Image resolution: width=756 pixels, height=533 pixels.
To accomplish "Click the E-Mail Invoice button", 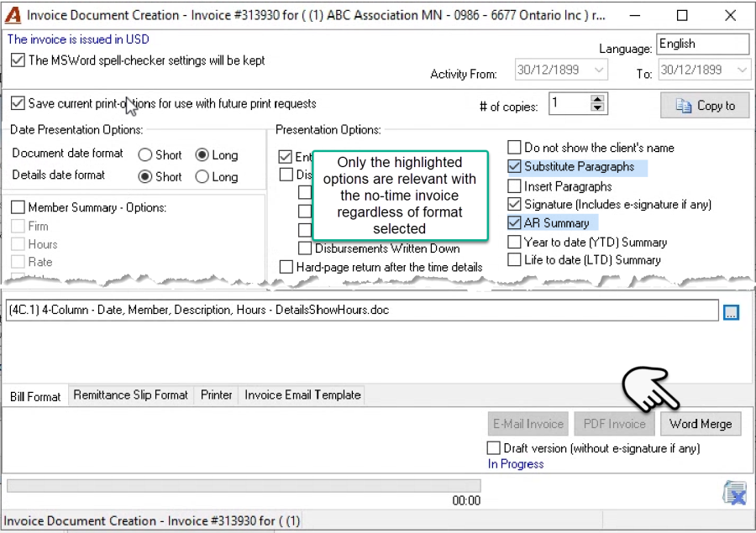I will (528, 424).
